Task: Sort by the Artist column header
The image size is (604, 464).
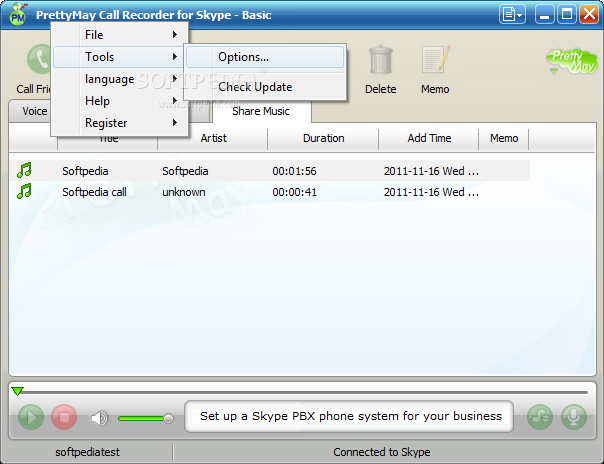Action: (x=213, y=138)
